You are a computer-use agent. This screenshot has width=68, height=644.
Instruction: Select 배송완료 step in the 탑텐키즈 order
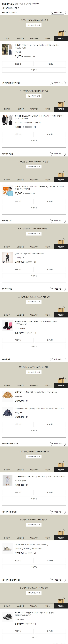tap(61, 39)
